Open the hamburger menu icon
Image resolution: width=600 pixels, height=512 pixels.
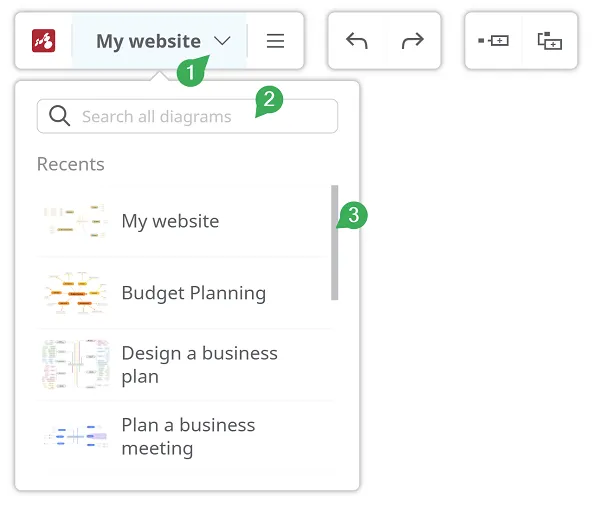(x=275, y=41)
